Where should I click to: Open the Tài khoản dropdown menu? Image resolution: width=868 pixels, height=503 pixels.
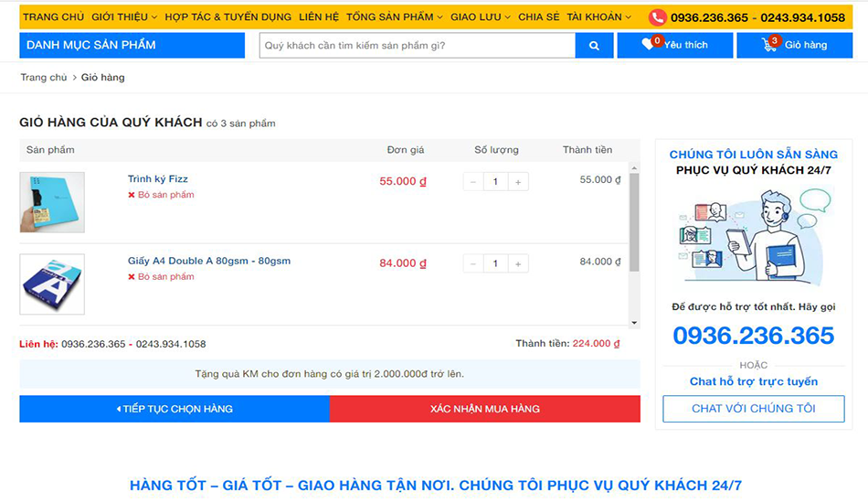tap(598, 17)
